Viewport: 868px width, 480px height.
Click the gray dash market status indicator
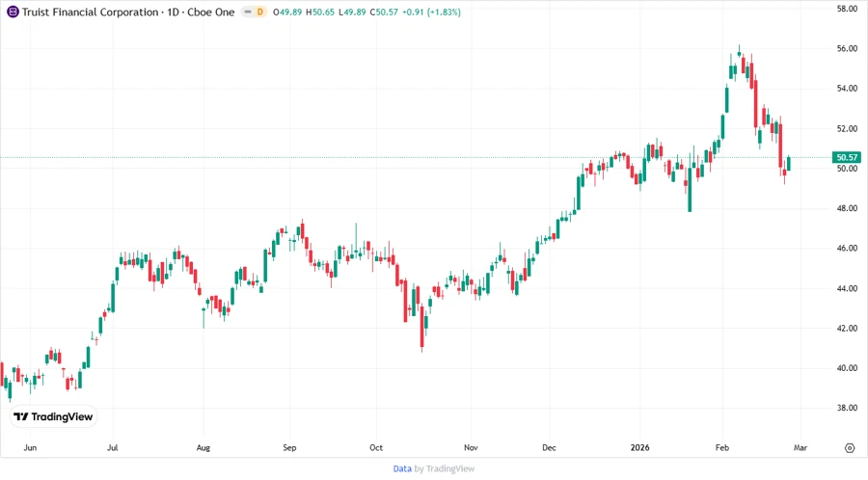248,12
